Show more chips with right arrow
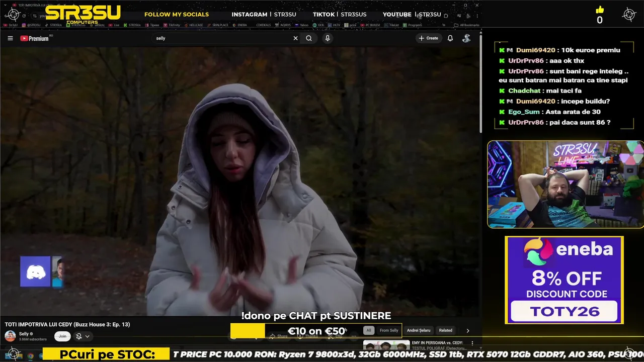This screenshot has height=362, width=644. pos(468,330)
